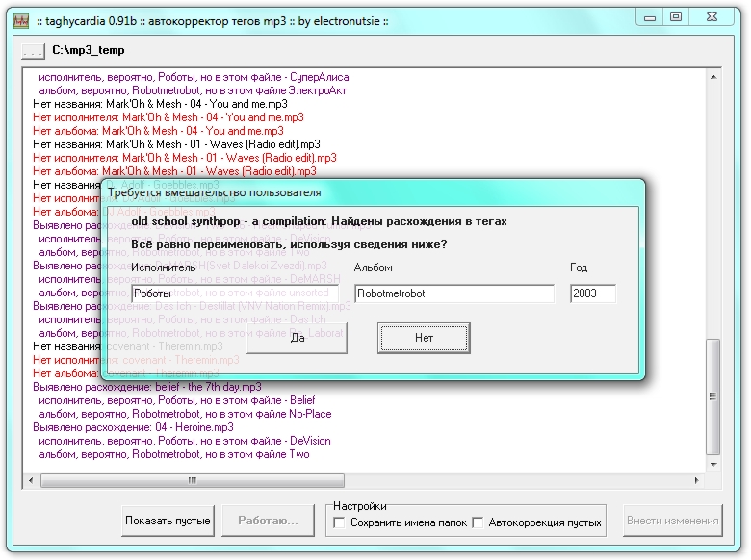Click the log vertical scrollbar down arrow
Image resolution: width=751 pixels, height=560 pixels.
[713, 465]
